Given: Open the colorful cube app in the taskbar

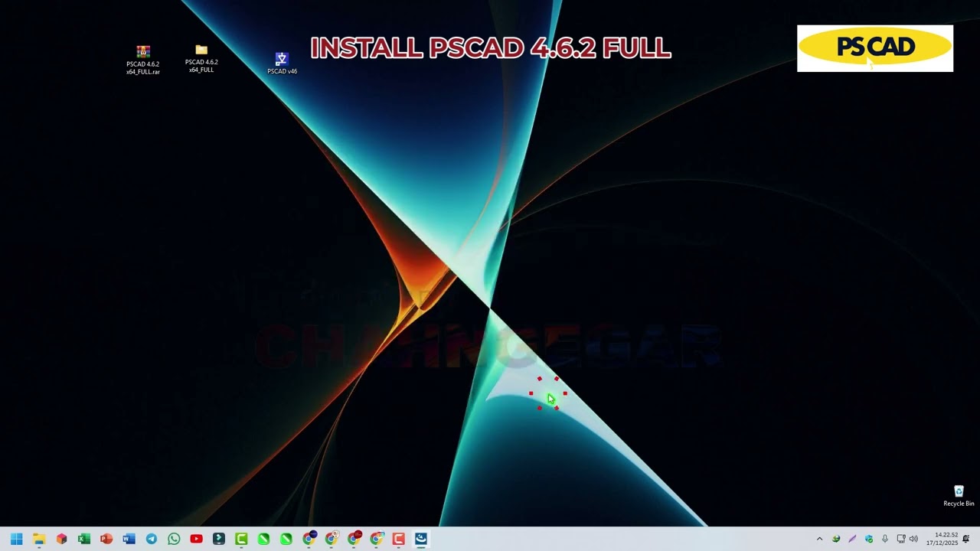Looking at the screenshot, I should (x=61, y=539).
